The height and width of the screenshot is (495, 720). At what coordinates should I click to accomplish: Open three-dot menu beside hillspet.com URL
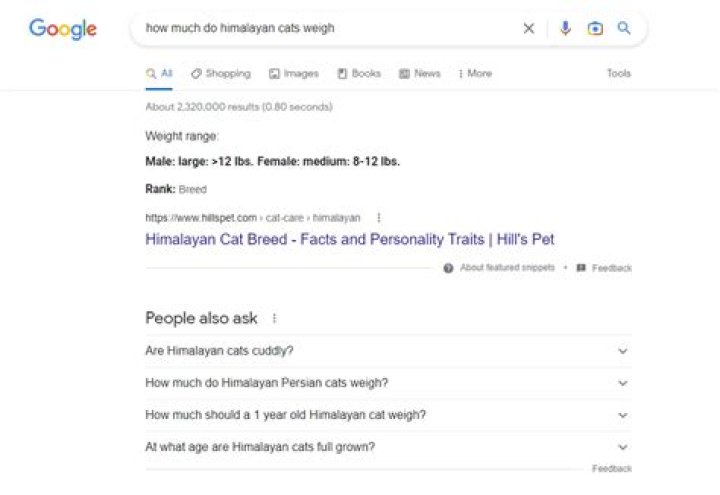[x=379, y=218]
